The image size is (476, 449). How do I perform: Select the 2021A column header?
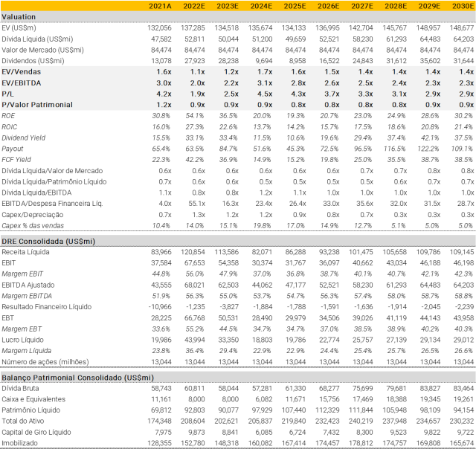pos(160,5)
